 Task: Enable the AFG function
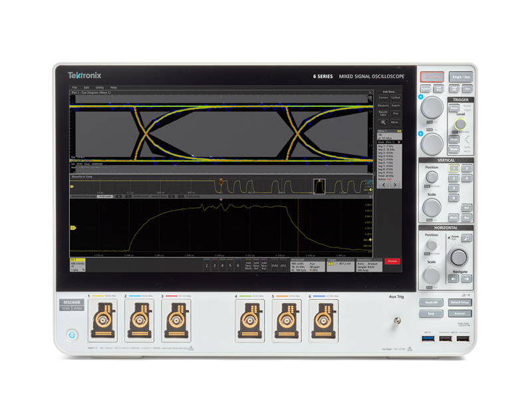[x=283, y=265]
